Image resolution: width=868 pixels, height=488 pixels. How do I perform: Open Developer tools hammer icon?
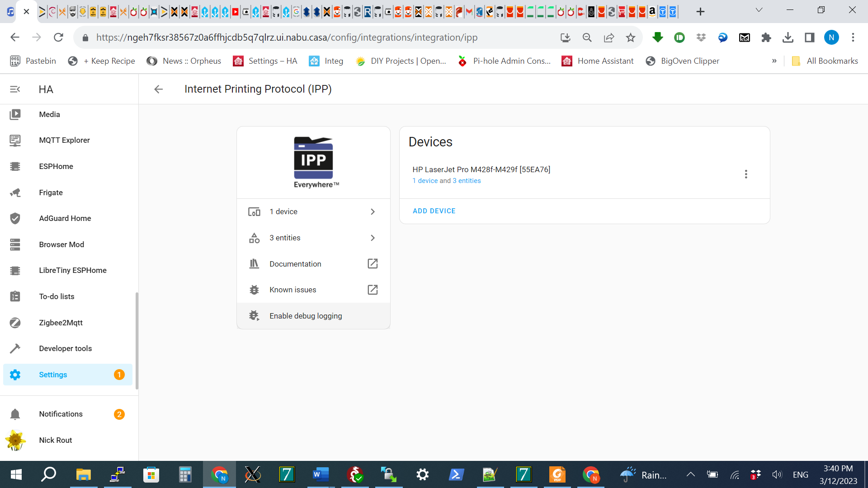pos(15,348)
